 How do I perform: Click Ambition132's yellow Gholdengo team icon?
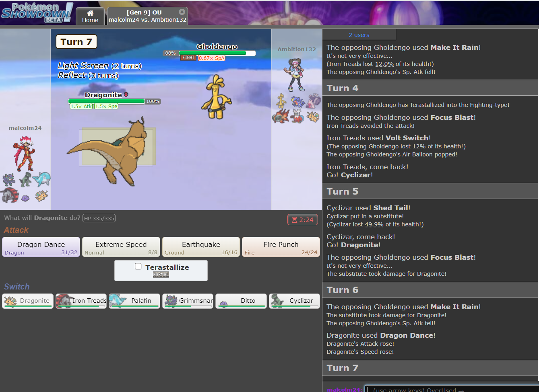281,101
